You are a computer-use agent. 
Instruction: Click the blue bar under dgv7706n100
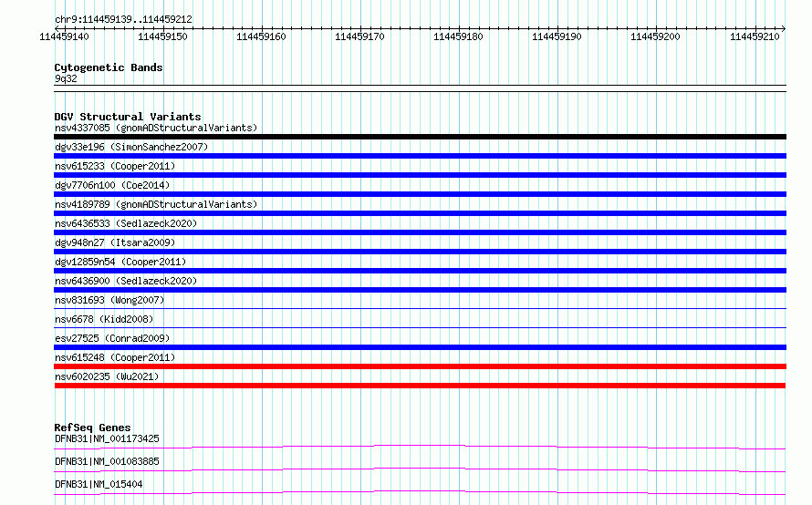pos(420,194)
